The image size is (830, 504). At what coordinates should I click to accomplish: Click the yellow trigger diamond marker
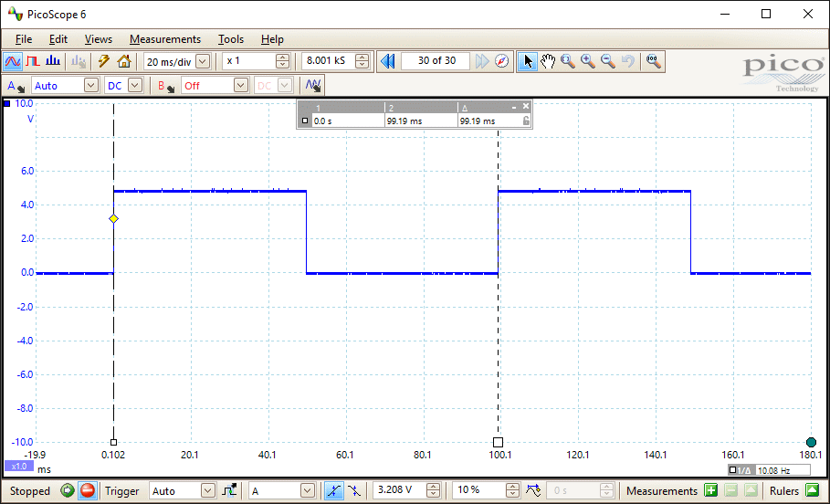coord(113,219)
